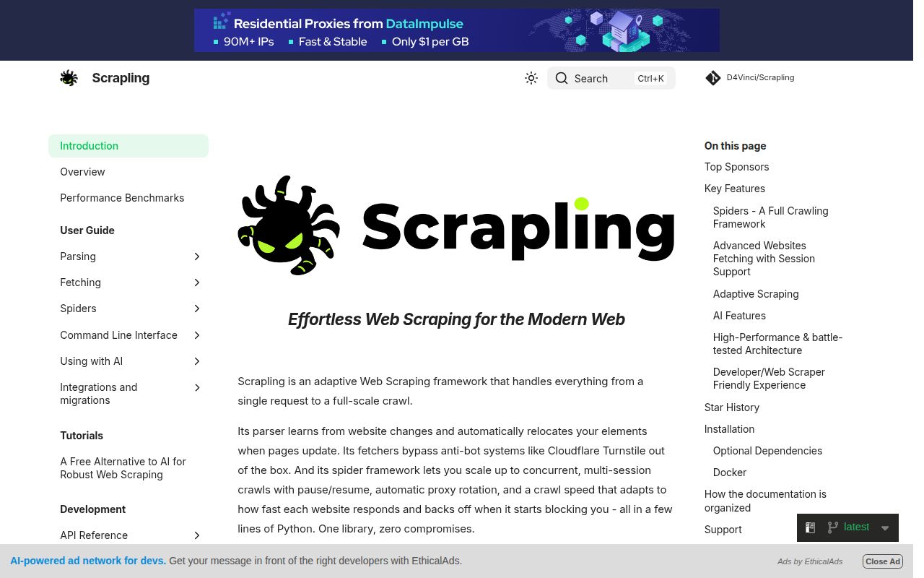This screenshot has width=924, height=578.
Task: Jump to Docker section
Action: point(730,473)
